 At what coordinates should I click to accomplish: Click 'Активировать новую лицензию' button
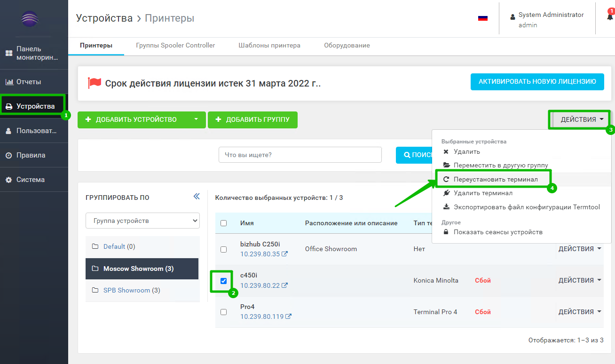tap(537, 81)
